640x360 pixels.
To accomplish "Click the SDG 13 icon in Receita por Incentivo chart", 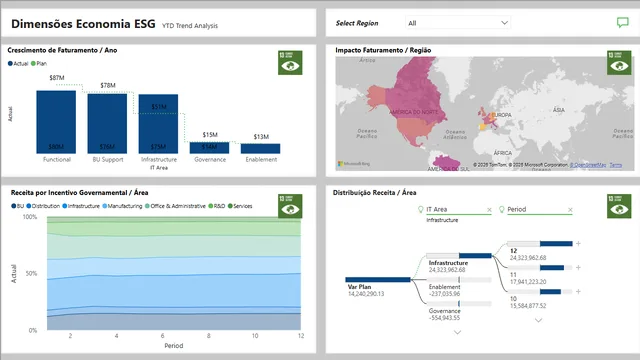I will 290,206.
